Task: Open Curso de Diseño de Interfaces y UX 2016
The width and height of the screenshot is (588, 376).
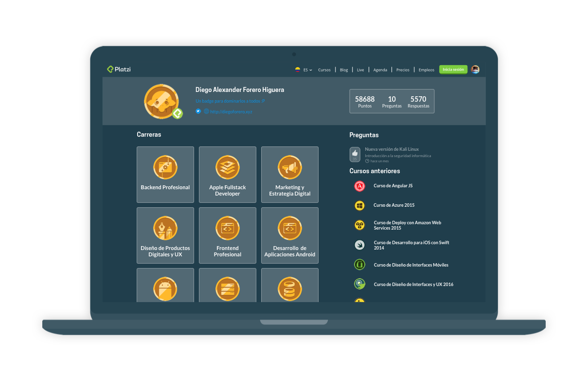Action: click(413, 285)
